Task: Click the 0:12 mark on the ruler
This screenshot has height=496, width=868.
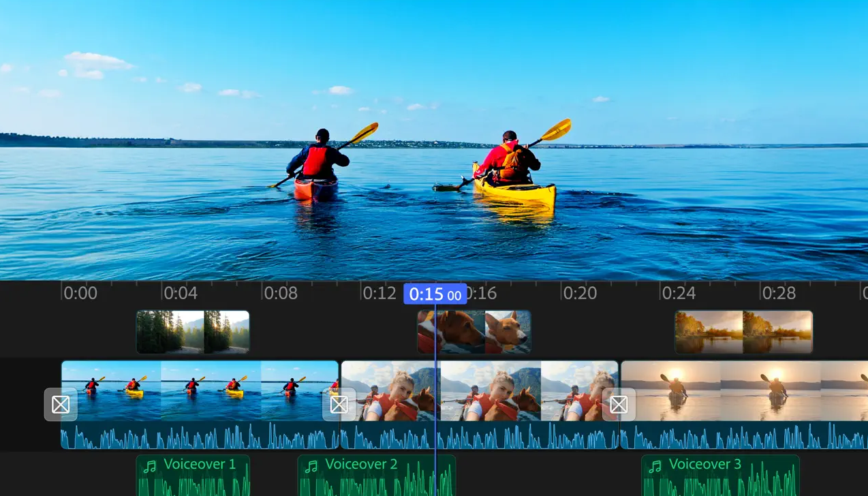Action: click(x=379, y=294)
